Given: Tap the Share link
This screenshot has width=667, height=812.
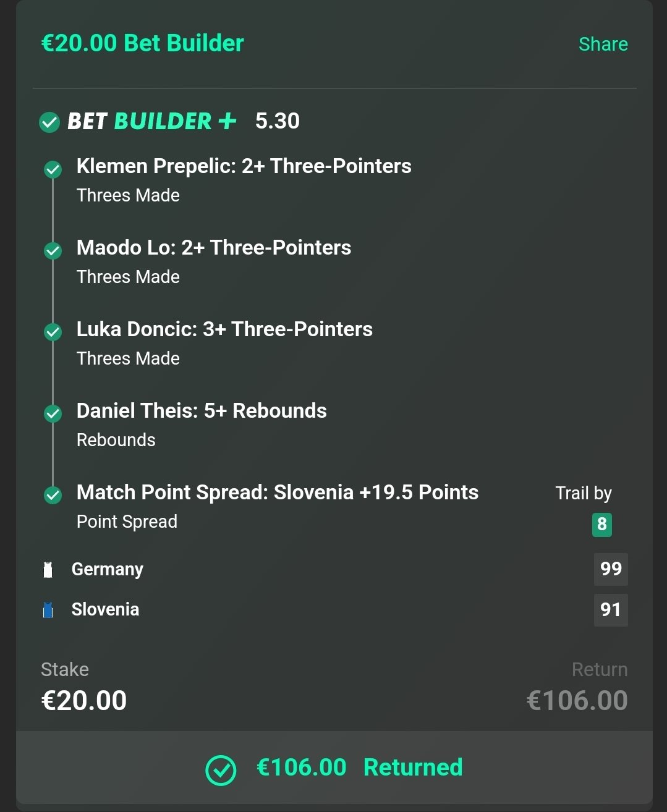Looking at the screenshot, I should pyautogui.click(x=603, y=44).
